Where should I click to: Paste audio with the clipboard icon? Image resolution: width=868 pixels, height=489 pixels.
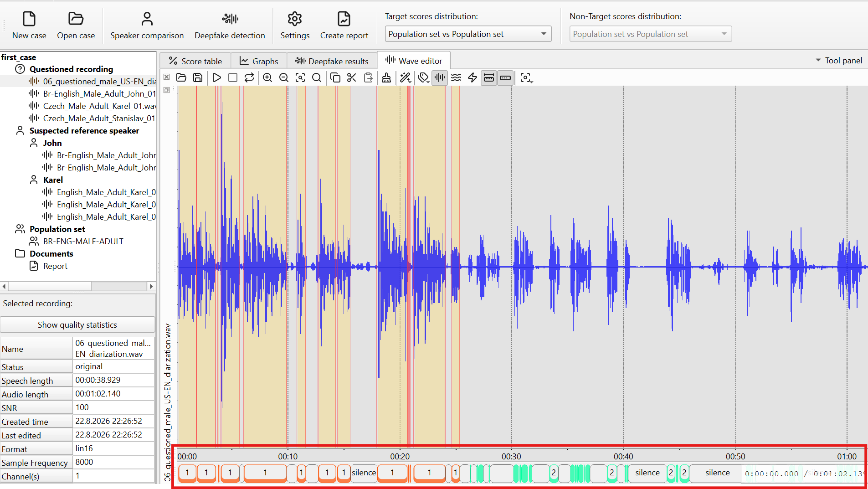pos(368,77)
